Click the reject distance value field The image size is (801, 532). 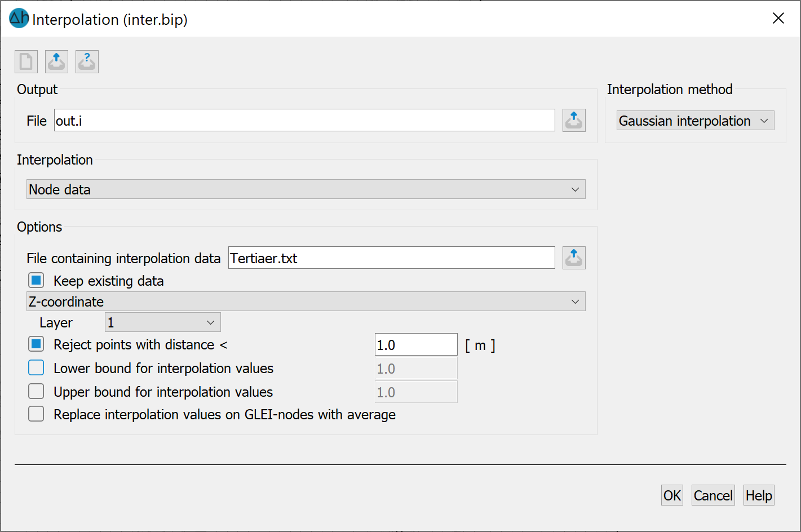pyautogui.click(x=416, y=345)
